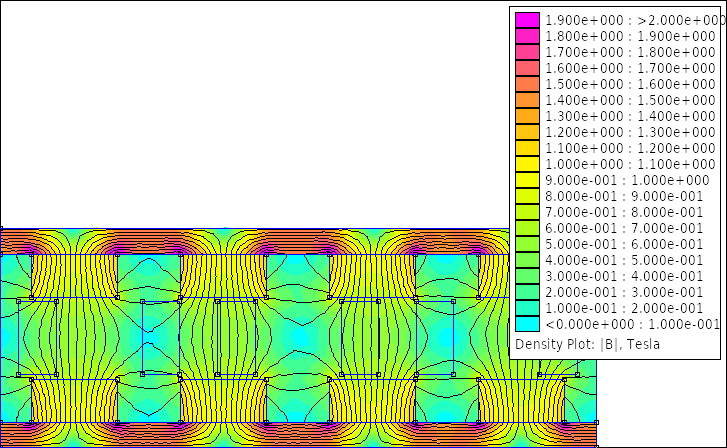Click the swatch beside 8.000e-001 : 9.000e-001
Screen dimensions: 727x448
527,196
